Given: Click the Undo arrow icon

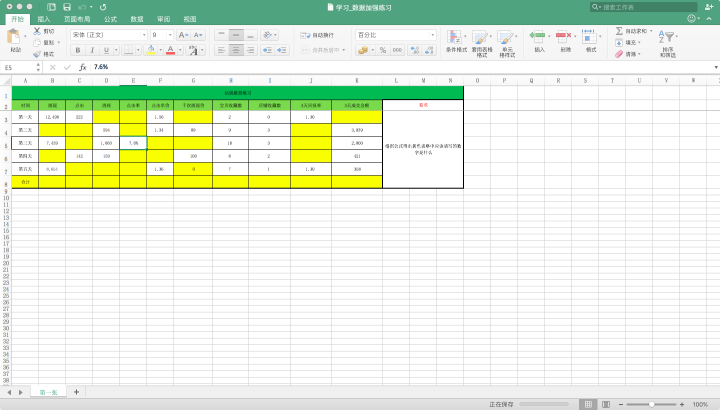Looking at the screenshot, I should [x=82, y=7].
